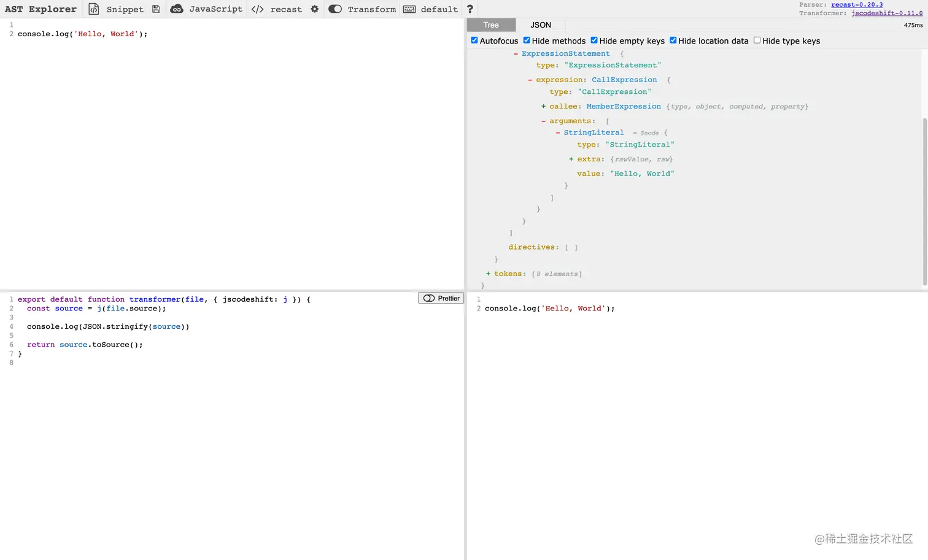This screenshot has height=560, width=928.
Task: Open parser settings gear icon
Action: (x=315, y=9)
